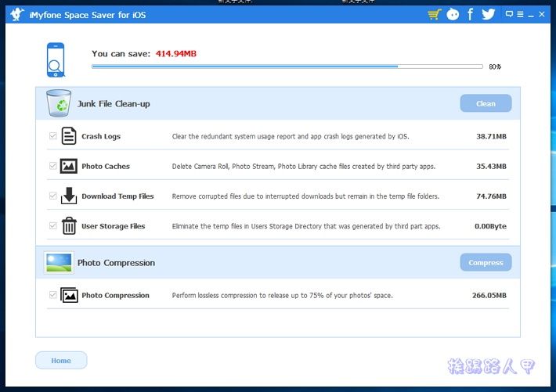This screenshot has width=556, height=392.
Task: Click the Photo Compression section heading
Action: click(x=117, y=263)
